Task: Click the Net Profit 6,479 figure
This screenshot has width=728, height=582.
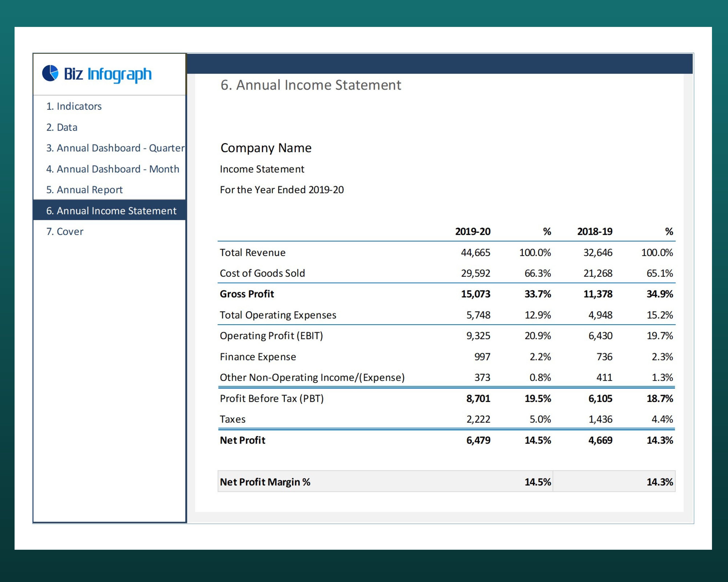Action: (x=478, y=440)
